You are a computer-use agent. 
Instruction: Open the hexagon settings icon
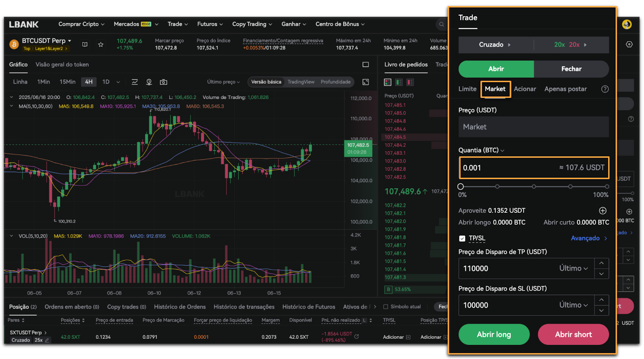point(629,44)
